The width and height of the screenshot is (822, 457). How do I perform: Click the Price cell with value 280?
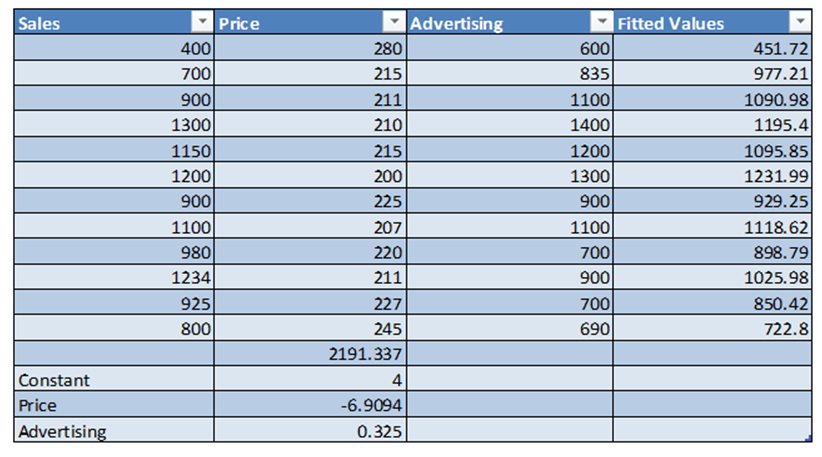point(311,48)
